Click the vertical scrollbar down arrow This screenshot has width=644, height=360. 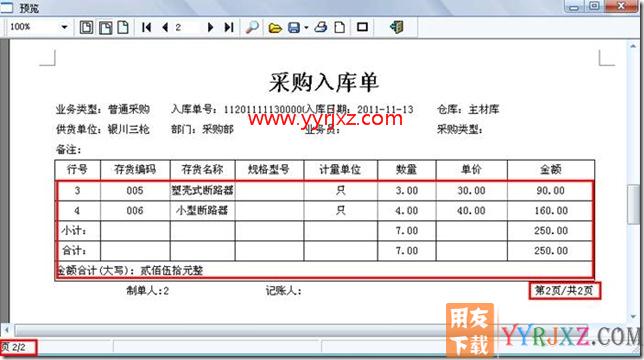point(633,317)
